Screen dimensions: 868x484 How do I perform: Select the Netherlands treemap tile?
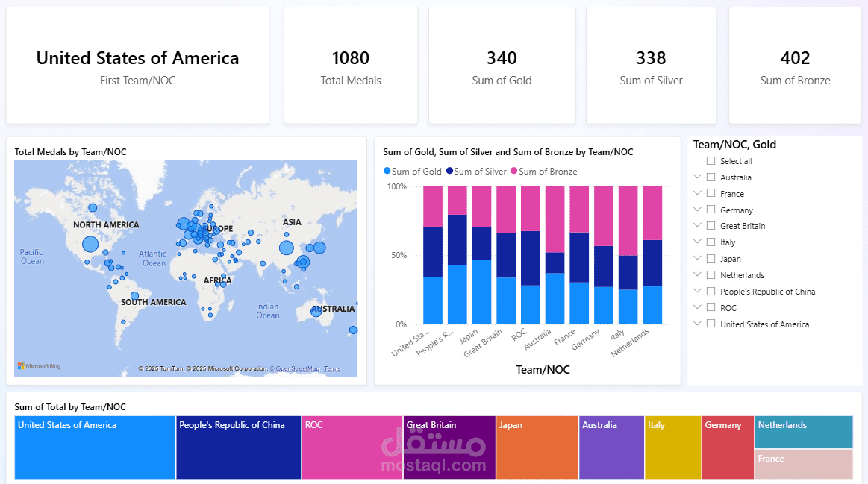(804, 432)
